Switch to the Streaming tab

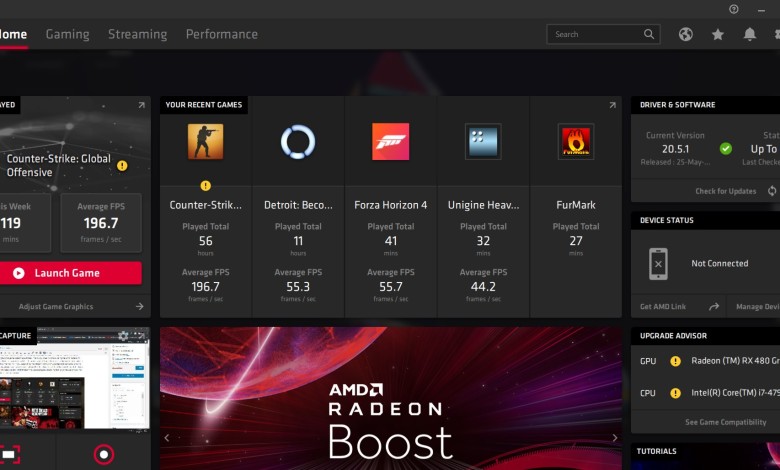[x=138, y=34]
